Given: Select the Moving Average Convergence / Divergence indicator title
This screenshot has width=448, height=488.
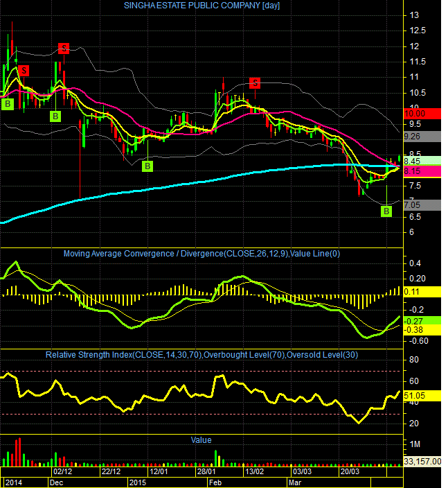Looking at the screenshot, I should pyautogui.click(x=201, y=254).
